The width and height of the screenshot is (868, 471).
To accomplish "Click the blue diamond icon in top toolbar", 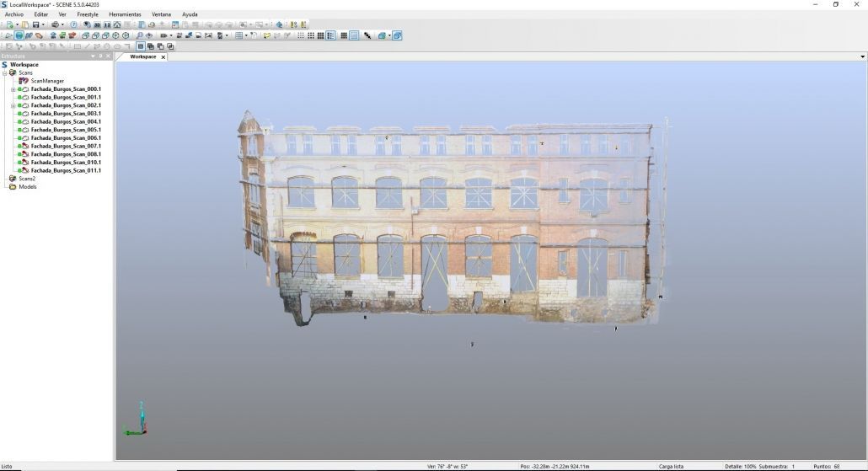I will pos(279,25).
